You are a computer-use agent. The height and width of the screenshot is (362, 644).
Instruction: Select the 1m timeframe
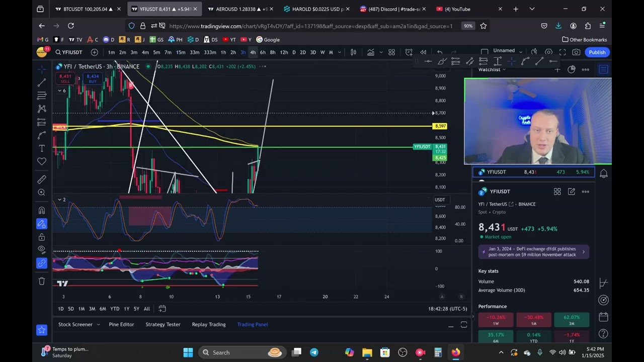point(111,52)
